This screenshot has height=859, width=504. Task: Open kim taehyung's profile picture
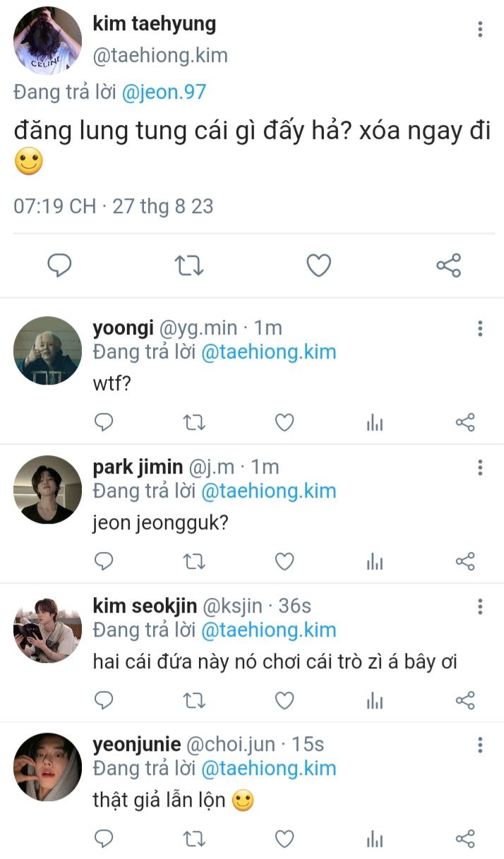48,40
